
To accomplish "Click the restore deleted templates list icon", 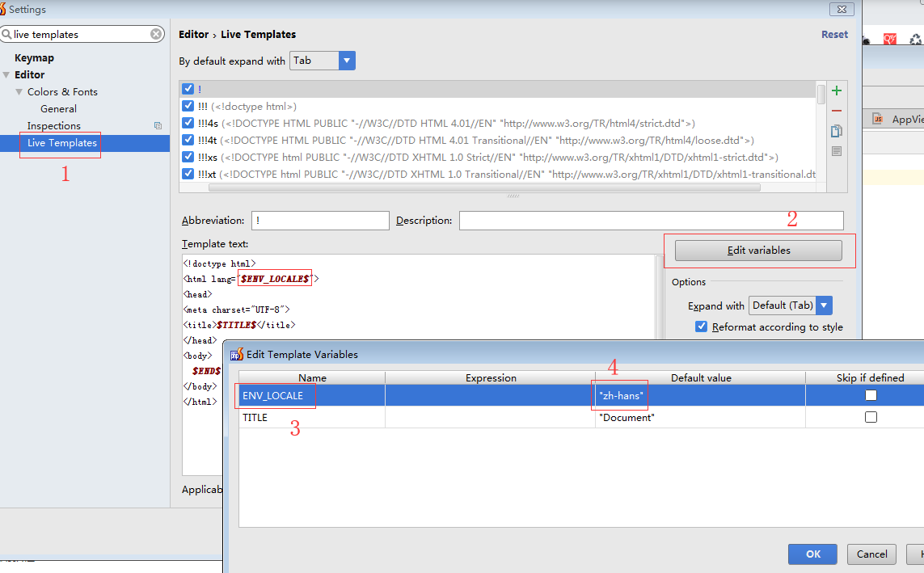I will (x=836, y=151).
